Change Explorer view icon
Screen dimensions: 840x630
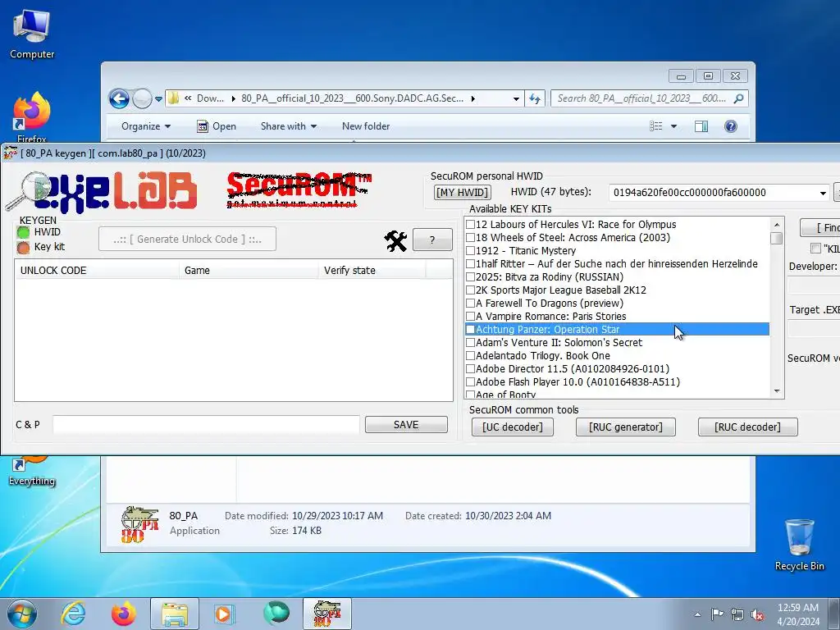(656, 126)
